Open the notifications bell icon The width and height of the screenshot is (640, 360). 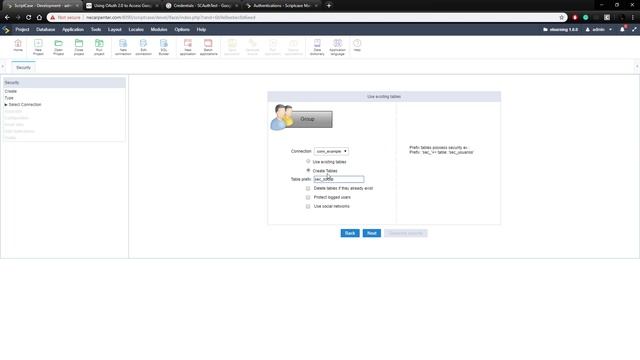click(622, 29)
